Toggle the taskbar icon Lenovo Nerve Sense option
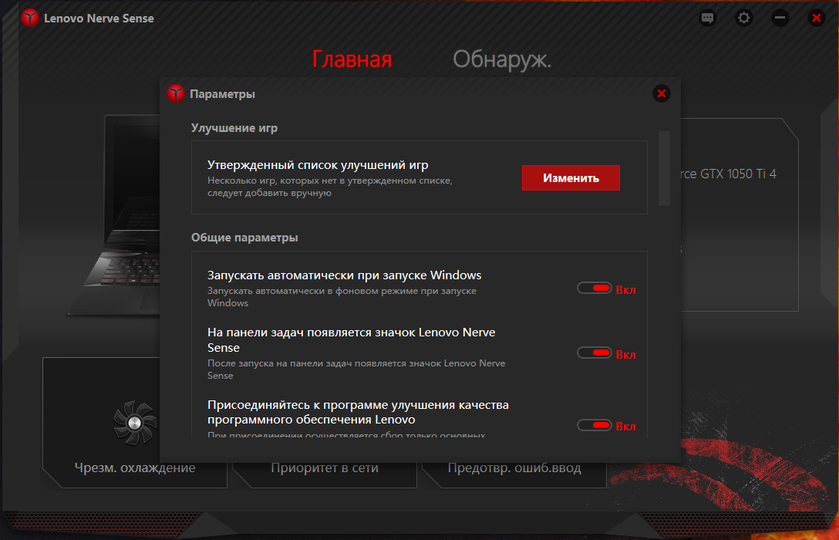The height and width of the screenshot is (540, 839). (x=595, y=353)
